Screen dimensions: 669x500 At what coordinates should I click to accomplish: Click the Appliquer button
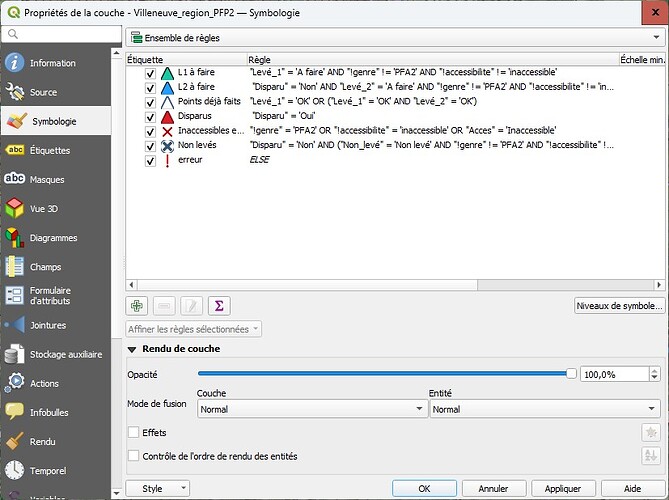coord(563,488)
